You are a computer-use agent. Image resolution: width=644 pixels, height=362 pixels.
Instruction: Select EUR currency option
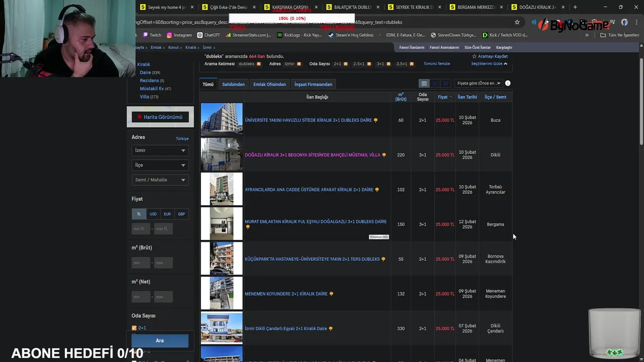click(x=167, y=214)
